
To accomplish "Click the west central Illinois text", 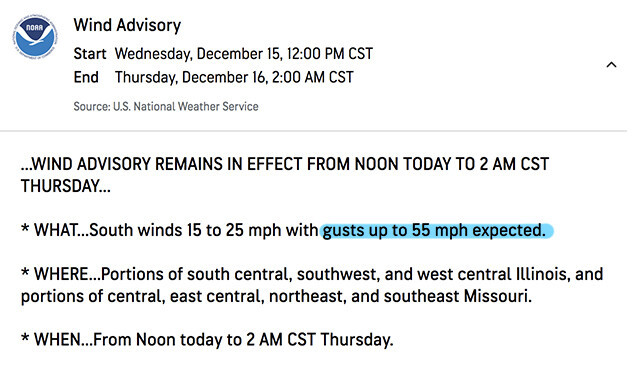I will 494,274.
